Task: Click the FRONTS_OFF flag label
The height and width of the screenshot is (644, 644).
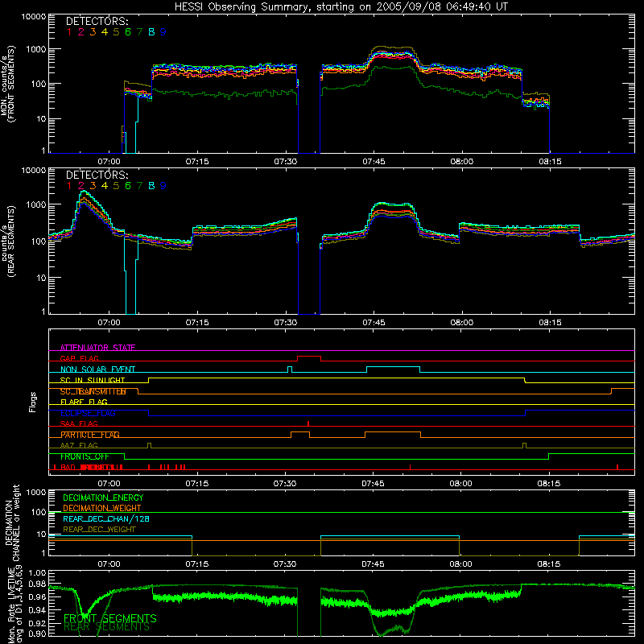Action: [85, 456]
